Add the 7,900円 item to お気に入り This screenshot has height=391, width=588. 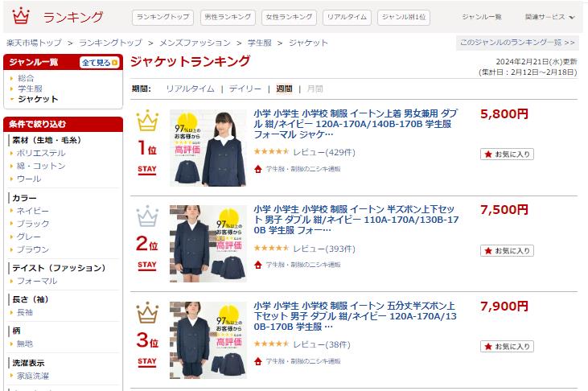pos(507,346)
